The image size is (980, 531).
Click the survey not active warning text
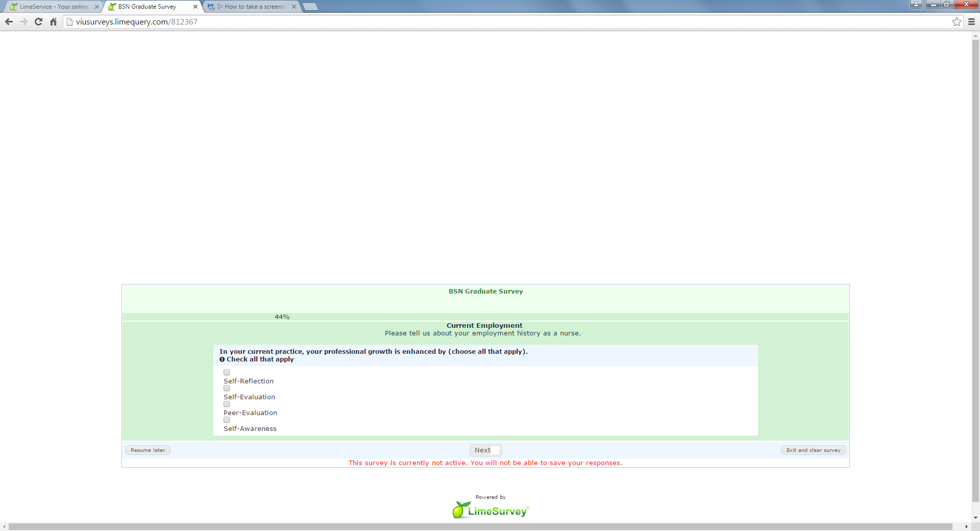pyautogui.click(x=485, y=463)
